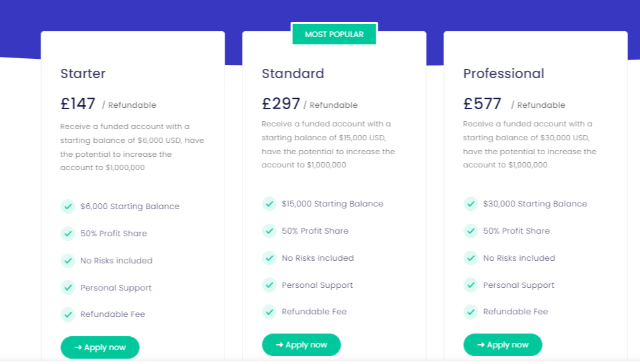Click the MOST POPULAR badge on the Standard plan
The width and height of the screenshot is (640, 364).
[335, 34]
